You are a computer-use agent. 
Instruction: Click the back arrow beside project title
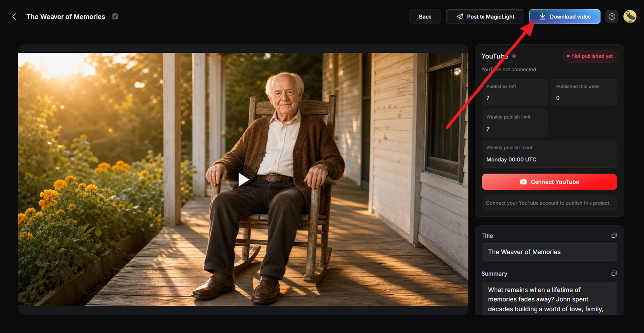coord(14,17)
